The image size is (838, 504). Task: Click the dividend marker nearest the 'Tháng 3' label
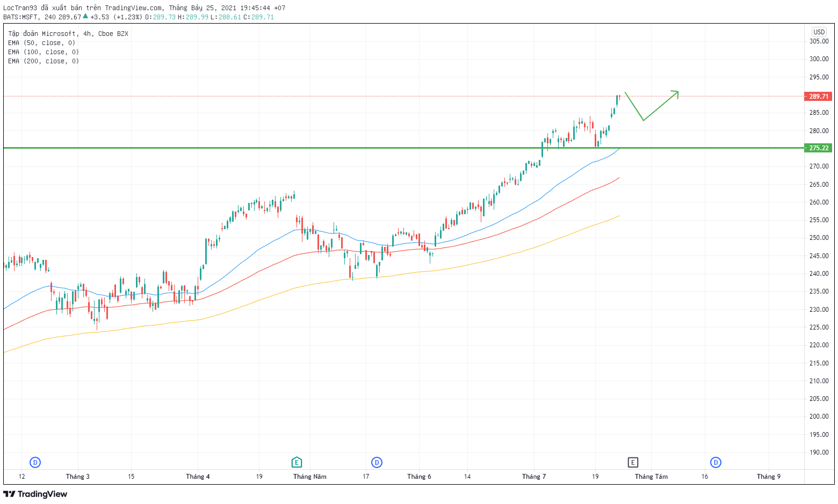pos(35,462)
